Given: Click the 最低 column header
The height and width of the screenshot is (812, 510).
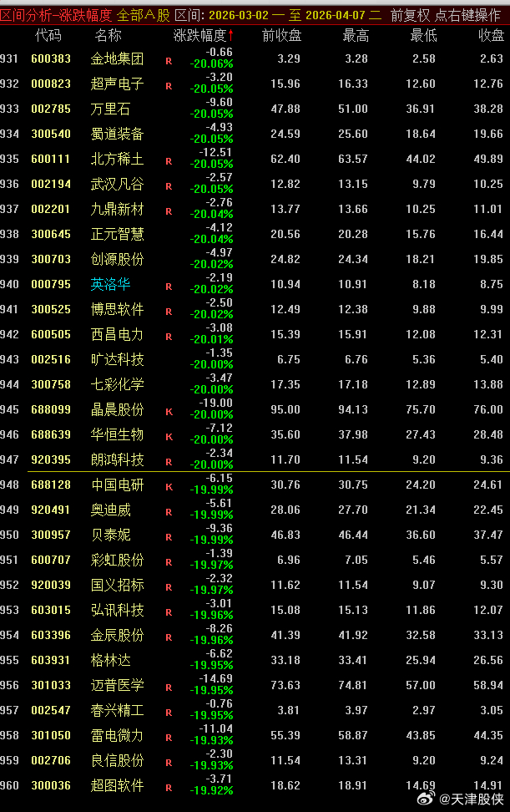Looking at the screenshot, I should point(423,36).
